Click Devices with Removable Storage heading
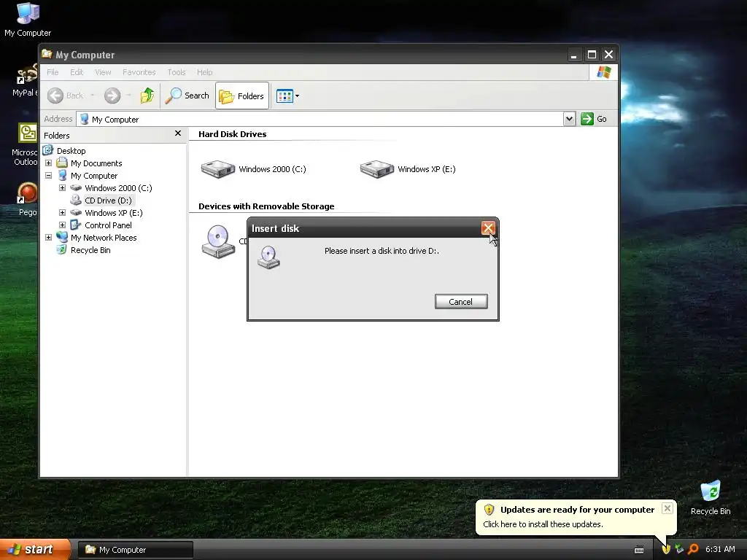 pos(266,206)
